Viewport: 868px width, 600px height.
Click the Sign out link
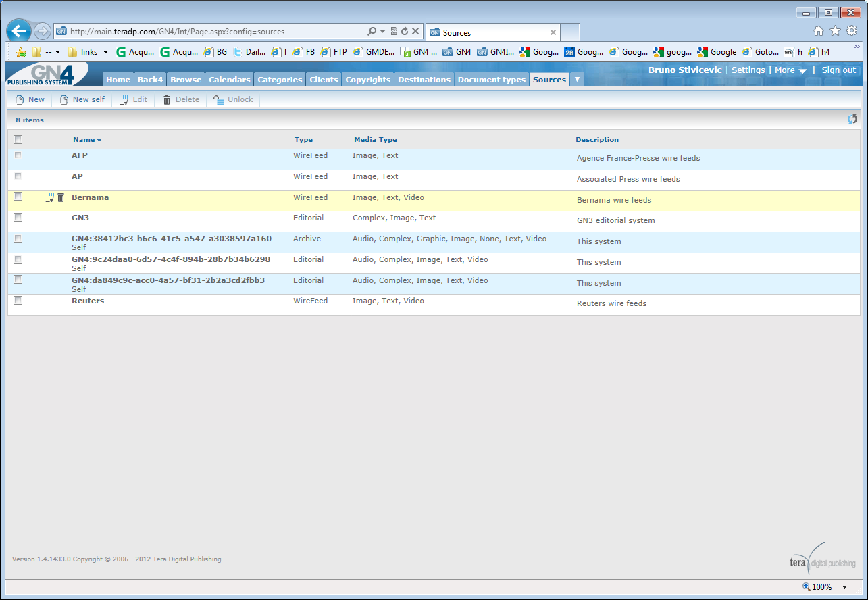coord(838,70)
